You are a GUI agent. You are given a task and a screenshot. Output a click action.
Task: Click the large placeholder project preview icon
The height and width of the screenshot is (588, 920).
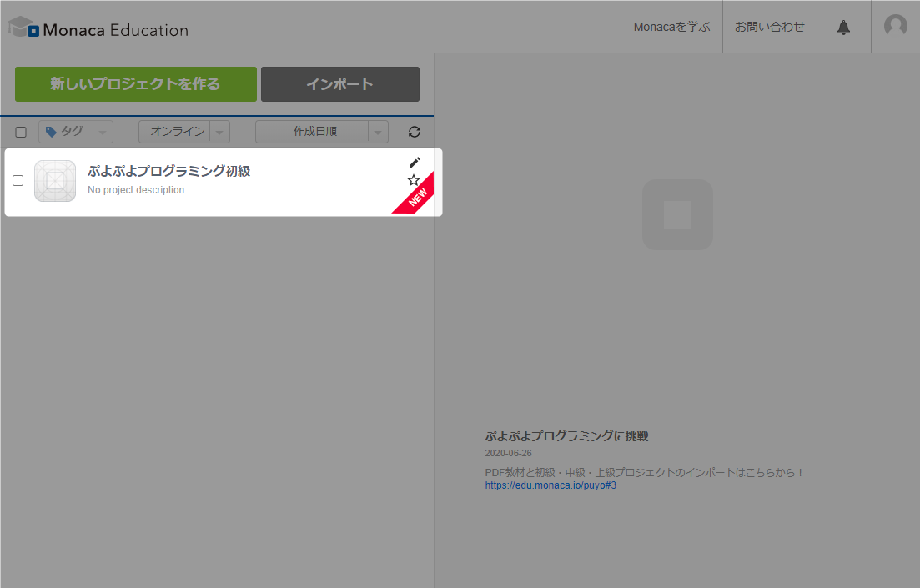677,215
